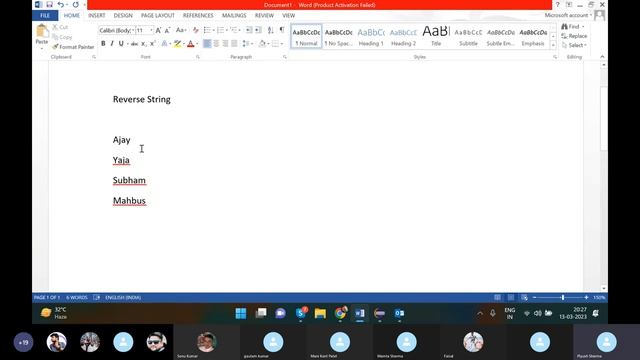The height and width of the screenshot is (360, 640).
Task: Switch to the DESIGN tab
Action: (x=123, y=15)
